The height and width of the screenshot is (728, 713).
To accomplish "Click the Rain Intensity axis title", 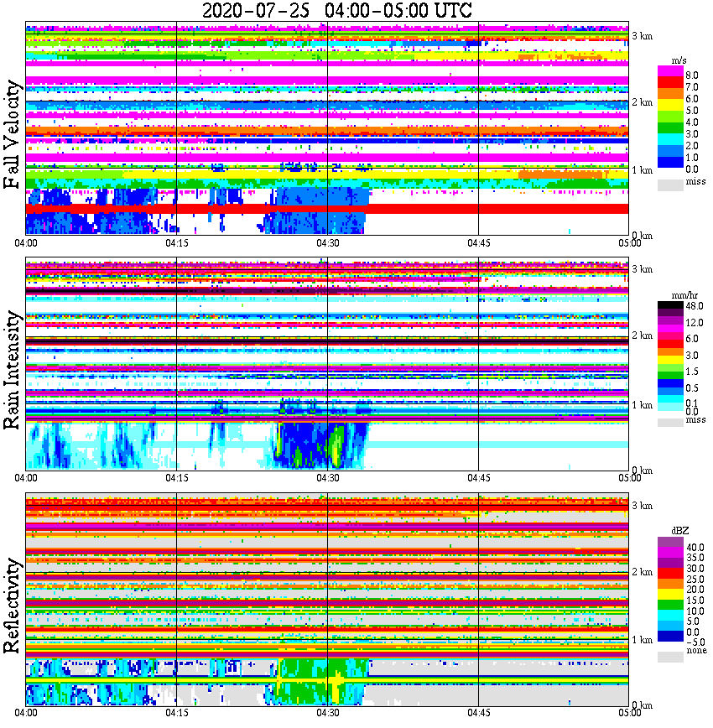I will click(12, 370).
